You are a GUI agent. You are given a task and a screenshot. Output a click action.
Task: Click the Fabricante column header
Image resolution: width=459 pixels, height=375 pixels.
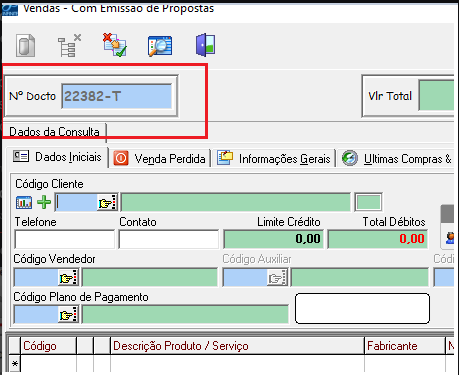click(x=405, y=346)
